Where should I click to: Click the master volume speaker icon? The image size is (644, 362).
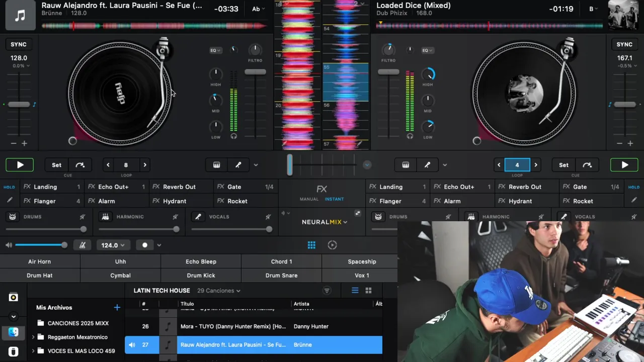pyautogui.click(x=9, y=245)
